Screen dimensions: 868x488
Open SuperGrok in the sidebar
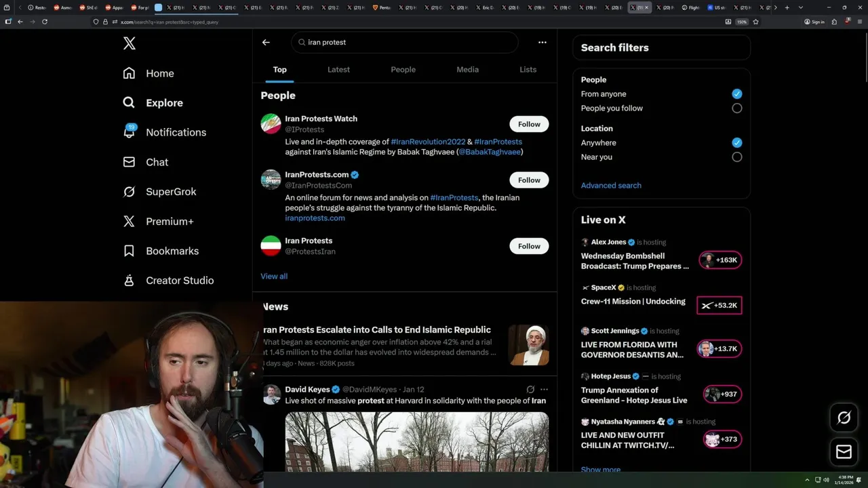159,192
